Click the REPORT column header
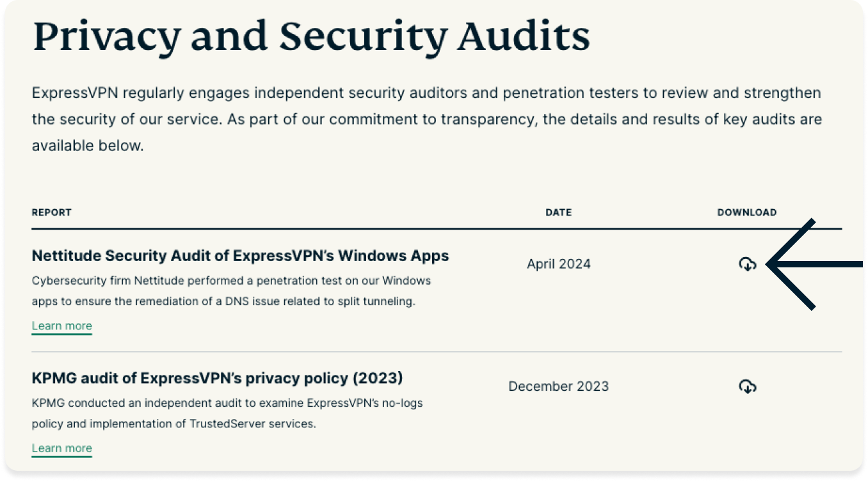Screen dimensions: 868x481 (52, 212)
